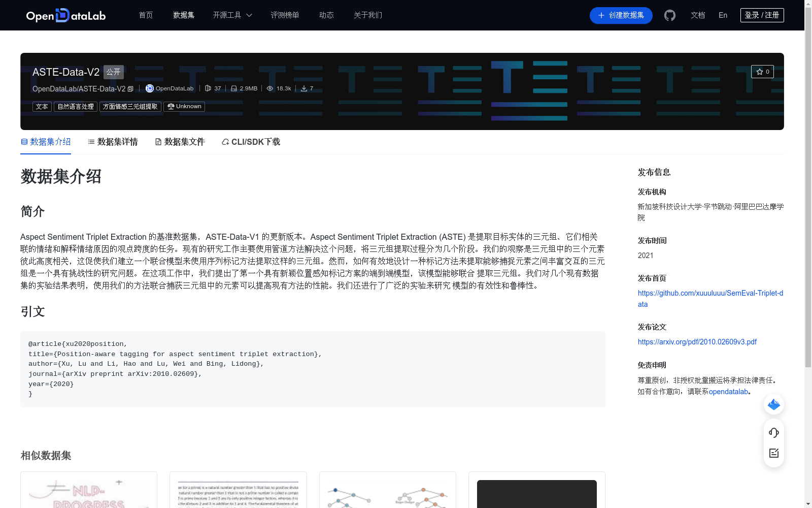The image size is (812, 508).
Task: Click the 自然语言处理 tag
Action: 76,107
